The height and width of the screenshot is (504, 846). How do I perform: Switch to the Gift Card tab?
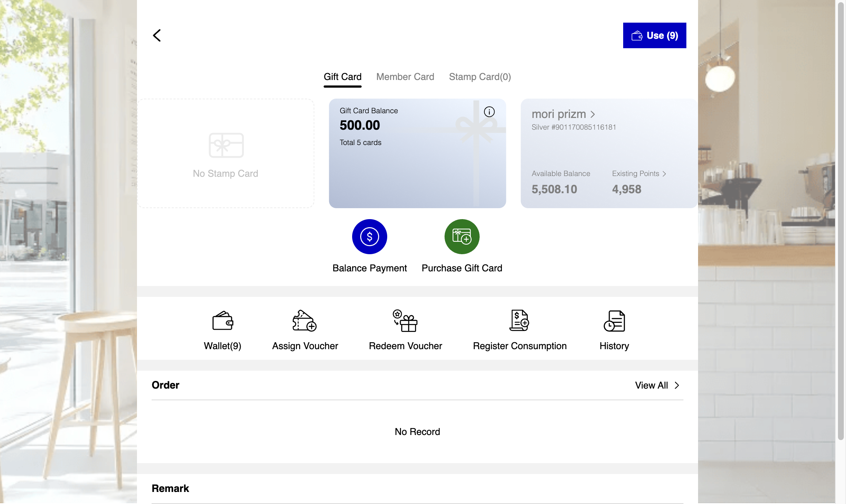coord(343,77)
